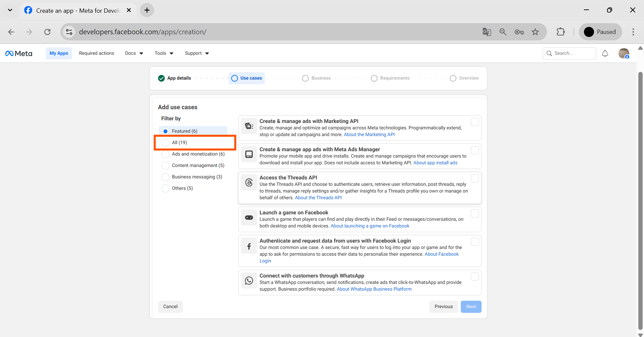Open About WhatsApp Business Platform link
The image size is (644, 337).
pos(374,289)
